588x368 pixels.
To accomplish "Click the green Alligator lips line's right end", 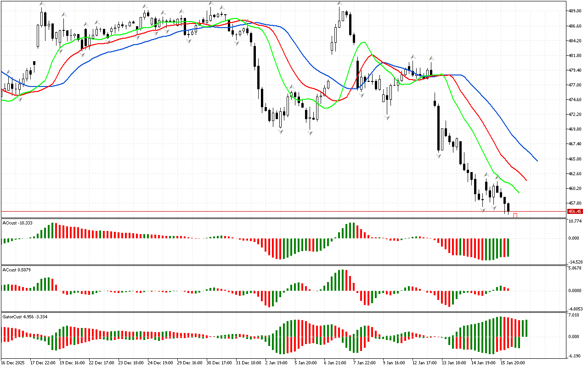I will click(519, 192).
